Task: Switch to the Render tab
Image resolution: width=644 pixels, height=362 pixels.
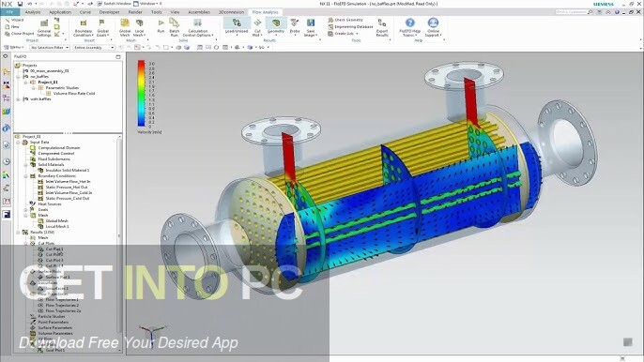Action: [x=135, y=12]
